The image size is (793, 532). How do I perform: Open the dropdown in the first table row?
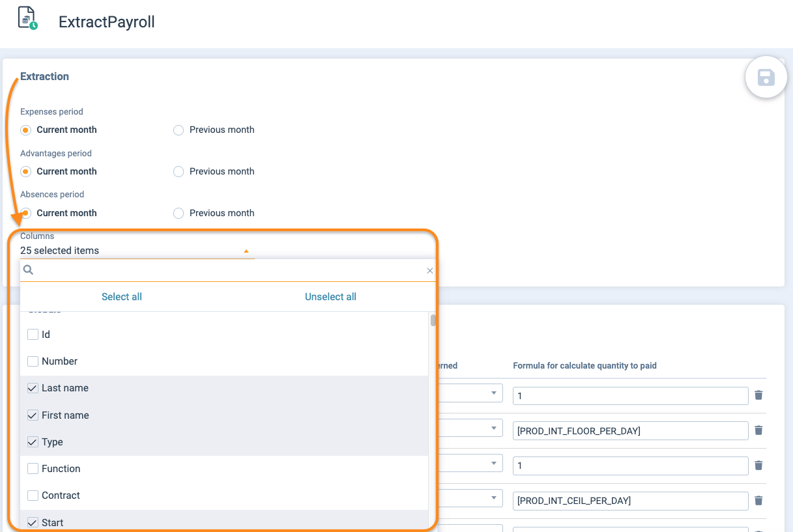(494, 393)
